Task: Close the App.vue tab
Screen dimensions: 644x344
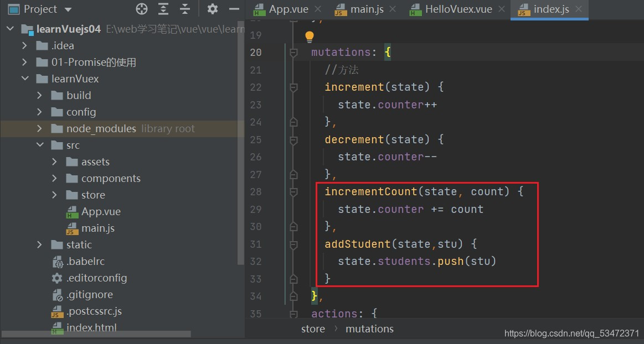Action: coord(317,9)
